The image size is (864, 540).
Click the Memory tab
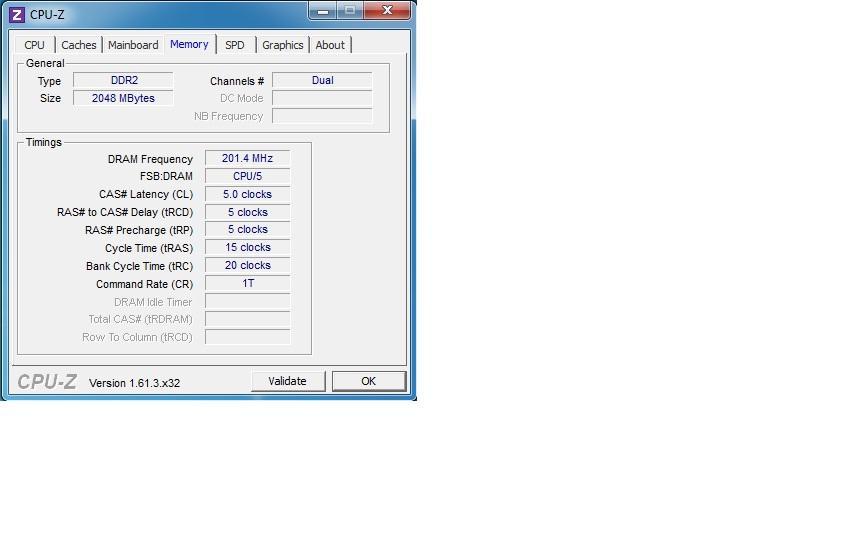click(x=189, y=44)
